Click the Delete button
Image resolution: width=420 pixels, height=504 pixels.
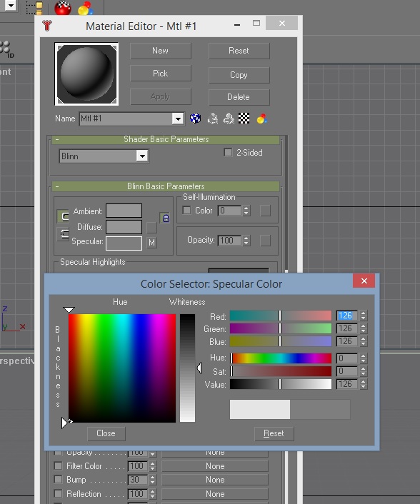tap(239, 97)
